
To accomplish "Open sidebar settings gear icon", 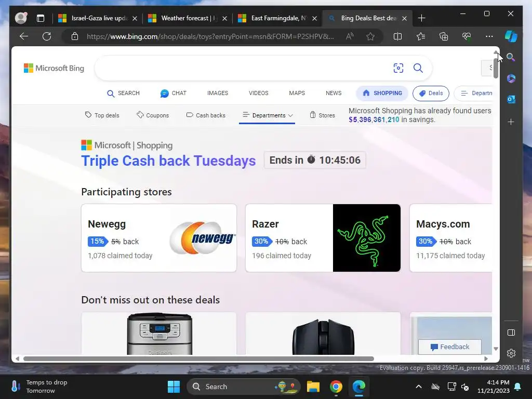I will tap(511, 353).
